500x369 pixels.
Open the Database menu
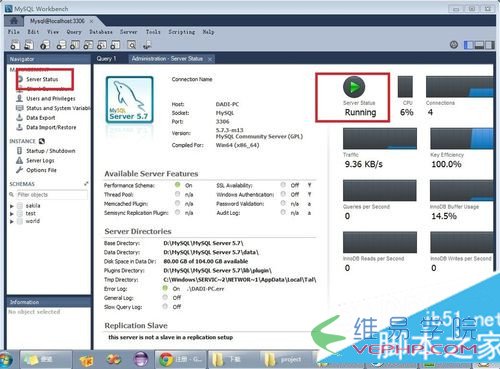click(101, 32)
